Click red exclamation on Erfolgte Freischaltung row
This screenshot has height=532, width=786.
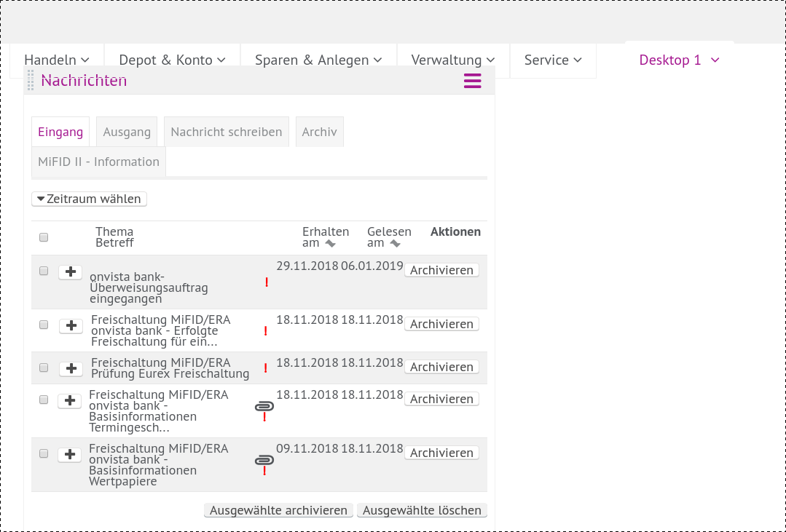tap(266, 331)
